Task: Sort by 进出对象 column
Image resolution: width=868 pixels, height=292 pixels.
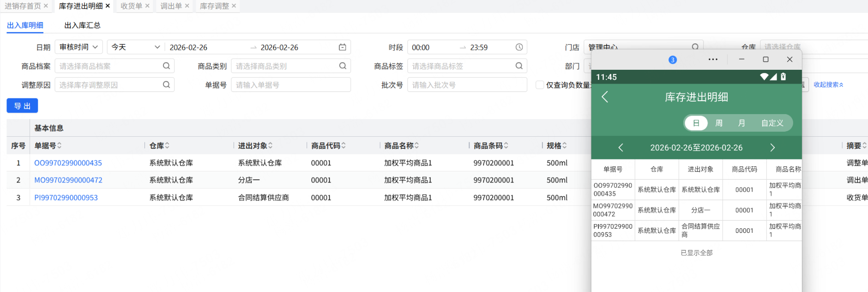Action: [x=271, y=146]
